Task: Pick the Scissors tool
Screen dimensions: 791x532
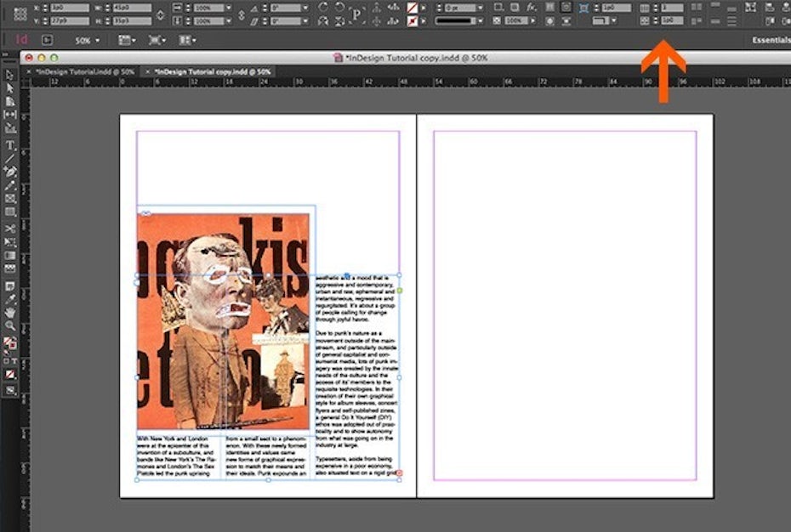Action: [x=10, y=229]
